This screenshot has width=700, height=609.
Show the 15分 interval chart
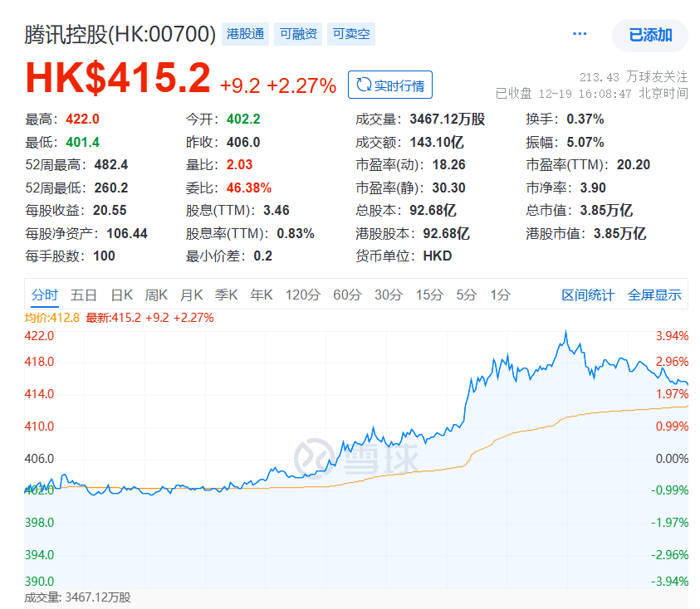[430, 295]
